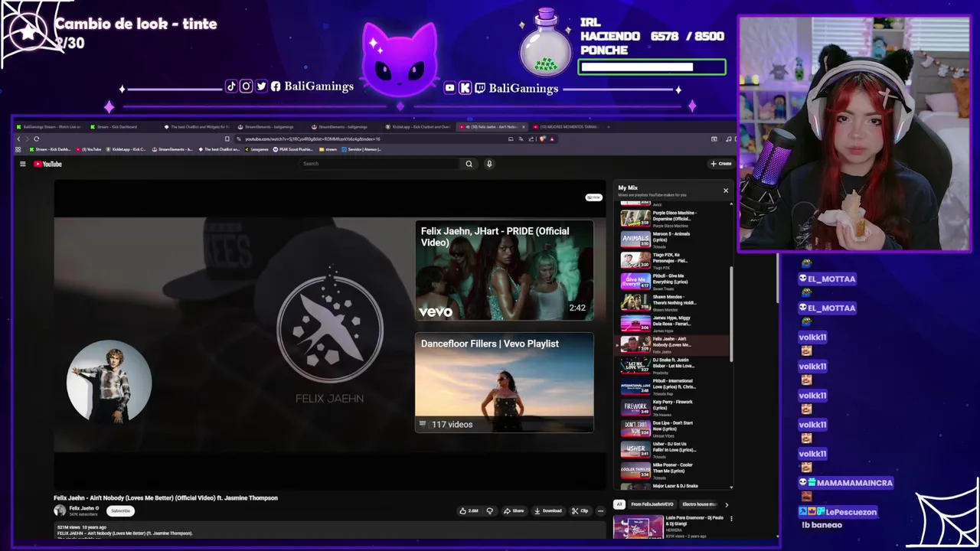The image size is (980, 551).
Task: Open the Dancefloor Fillers Vevo Playlist card
Action: (504, 383)
